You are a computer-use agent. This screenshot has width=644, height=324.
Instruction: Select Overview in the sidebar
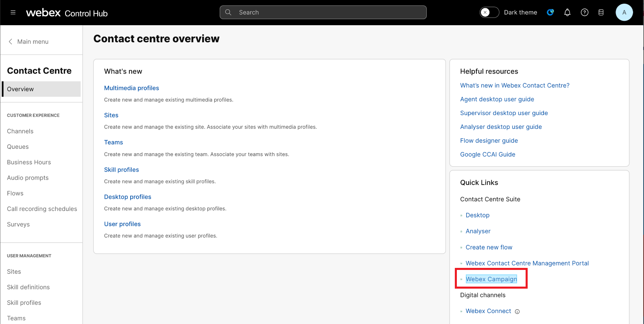pyautogui.click(x=41, y=89)
